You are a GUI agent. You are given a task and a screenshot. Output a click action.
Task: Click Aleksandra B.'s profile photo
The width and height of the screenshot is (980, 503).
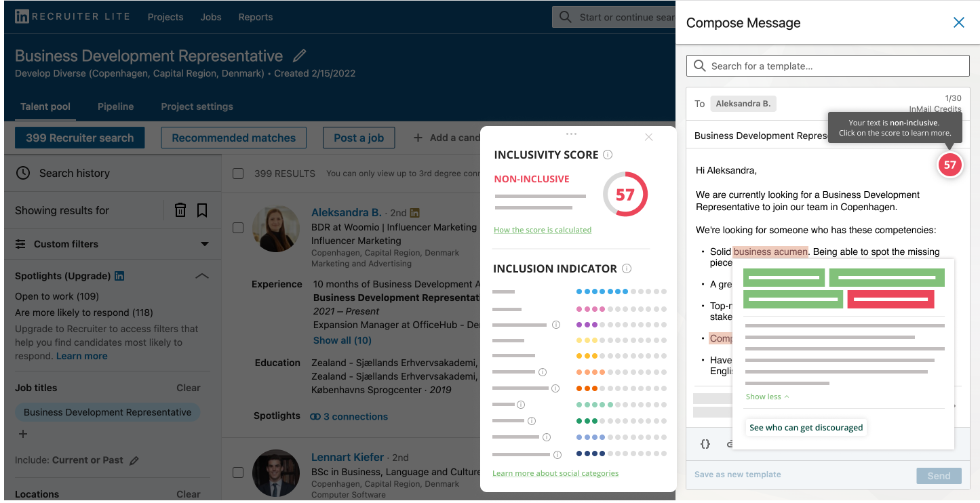(x=276, y=229)
